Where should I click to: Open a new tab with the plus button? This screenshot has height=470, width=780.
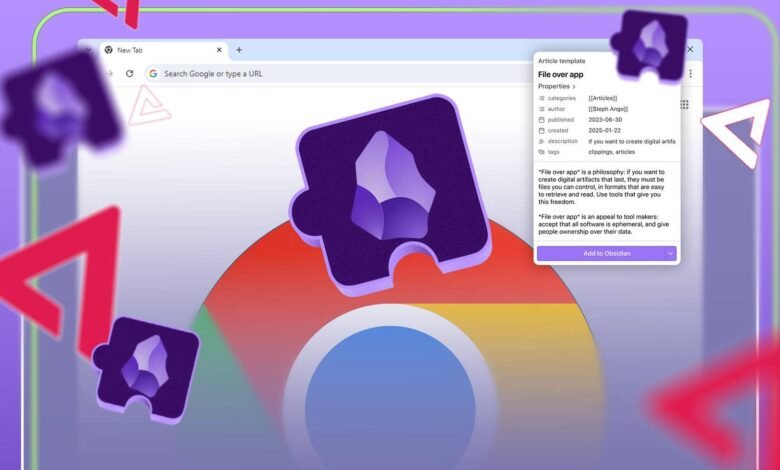pyautogui.click(x=239, y=50)
